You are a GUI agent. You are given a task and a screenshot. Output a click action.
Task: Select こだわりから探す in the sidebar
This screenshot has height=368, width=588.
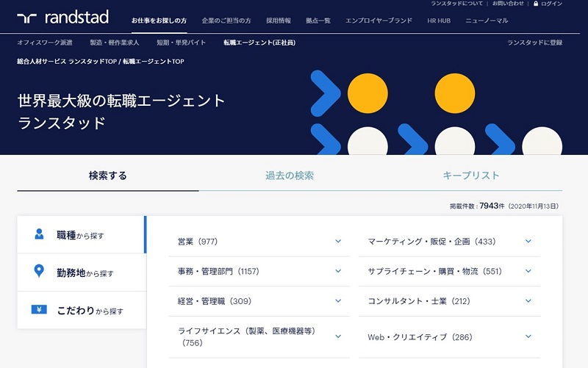(x=82, y=310)
